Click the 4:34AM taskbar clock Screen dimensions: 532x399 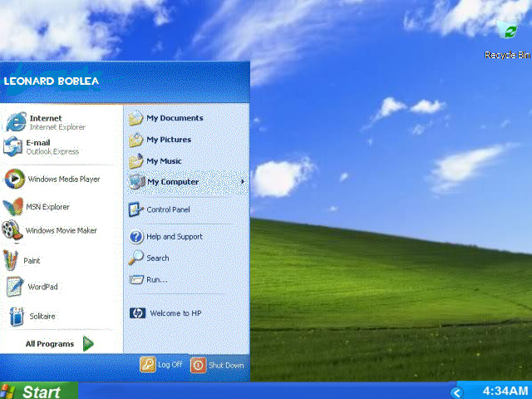click(505, 391)
